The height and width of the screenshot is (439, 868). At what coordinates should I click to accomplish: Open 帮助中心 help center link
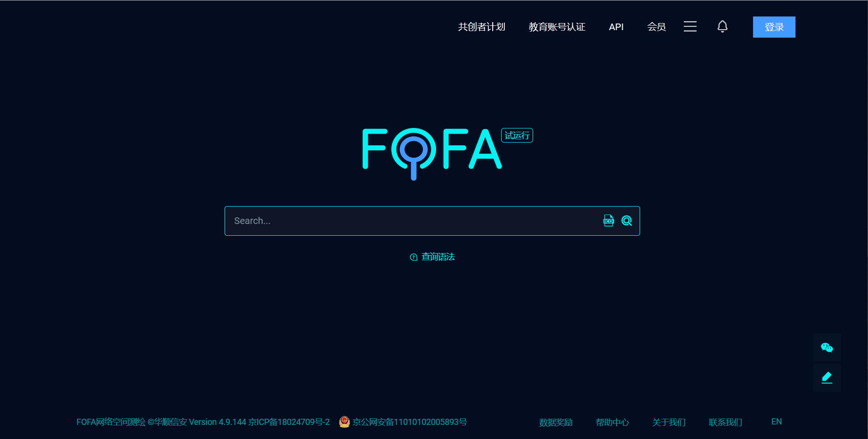point(612,422)
